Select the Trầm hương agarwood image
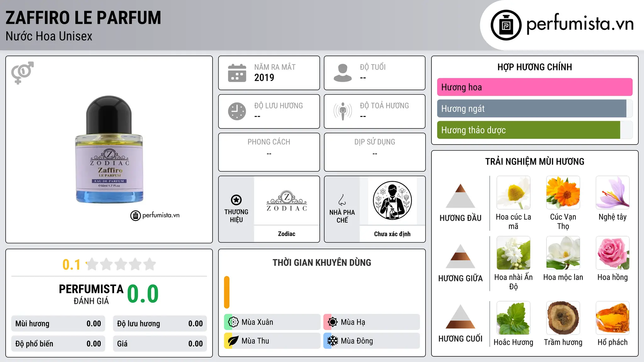 point(563,318)
